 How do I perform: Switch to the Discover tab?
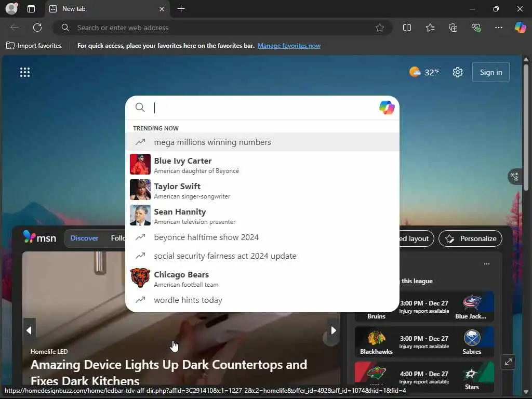click(x=84, y=238)
